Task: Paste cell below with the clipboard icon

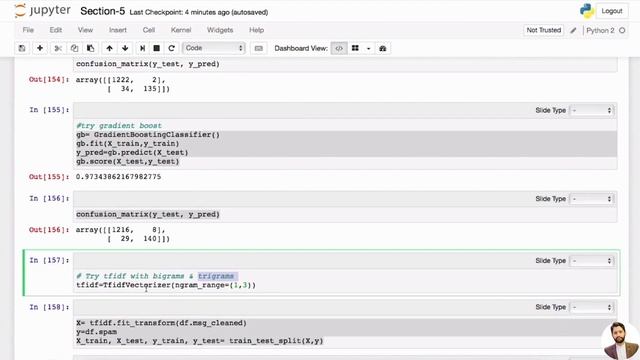Action: pyautogui.click(x=90, y=48)
